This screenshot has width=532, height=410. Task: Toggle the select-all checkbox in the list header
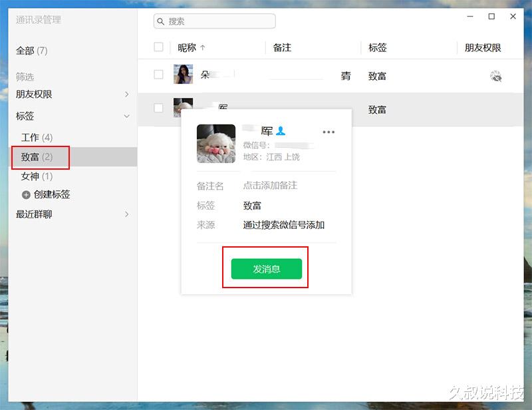tap(157, 47)
